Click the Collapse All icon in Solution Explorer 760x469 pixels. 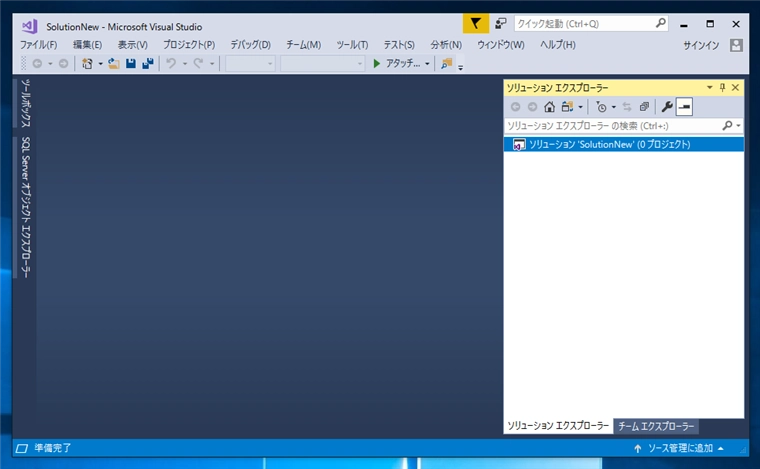click(x=644, y=107)
